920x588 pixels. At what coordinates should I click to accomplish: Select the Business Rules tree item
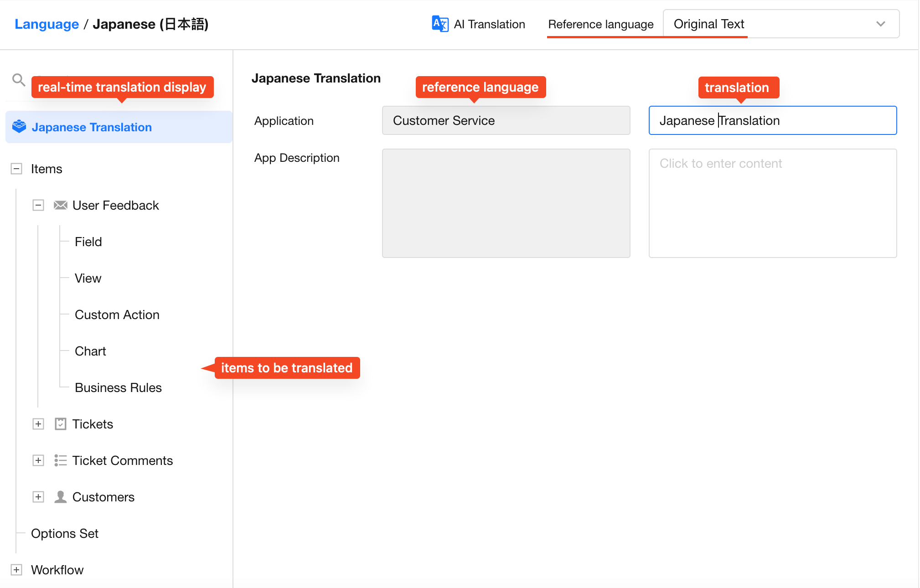click(118, 387)
